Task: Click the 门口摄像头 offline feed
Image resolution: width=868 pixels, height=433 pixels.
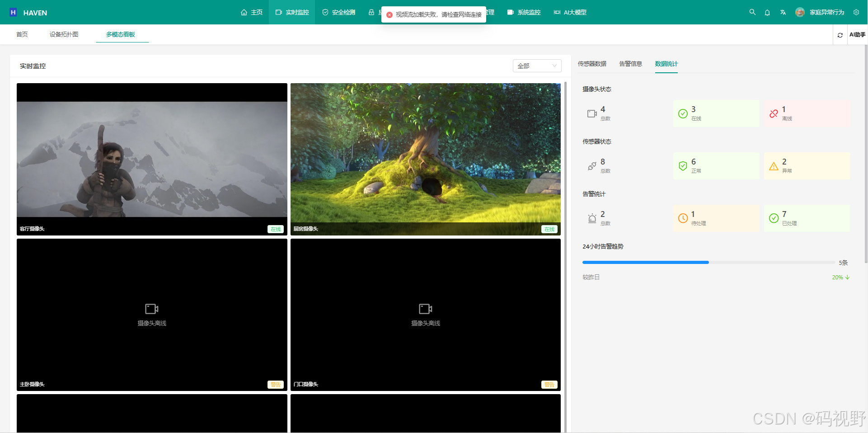Action: point(426,315)
